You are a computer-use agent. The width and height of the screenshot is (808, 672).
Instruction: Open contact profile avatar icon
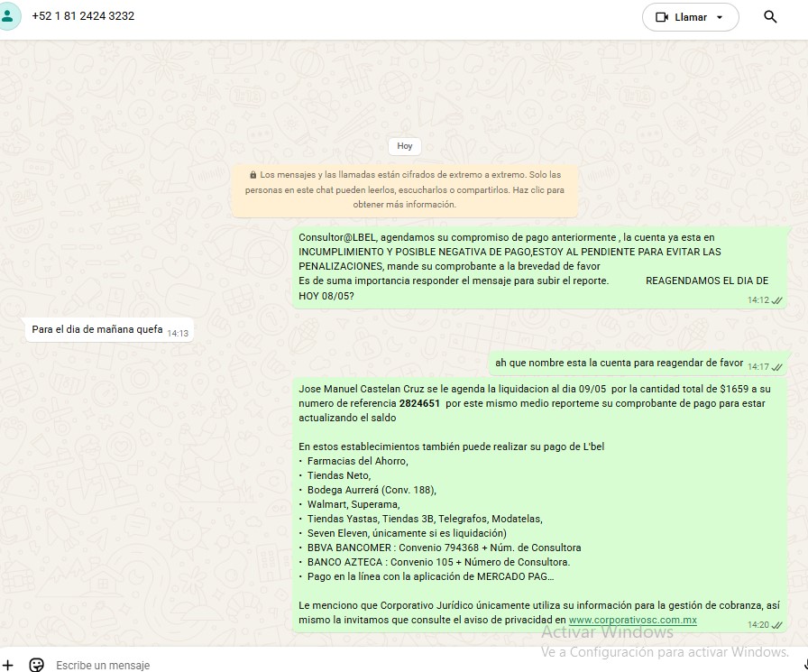[x=9, y=16]
